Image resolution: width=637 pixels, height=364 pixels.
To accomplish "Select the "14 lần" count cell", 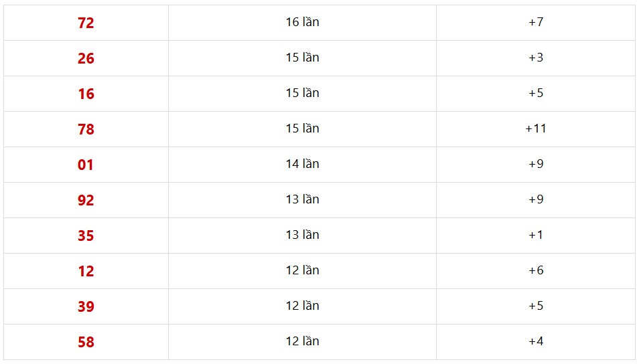I will tap(302, 164).
